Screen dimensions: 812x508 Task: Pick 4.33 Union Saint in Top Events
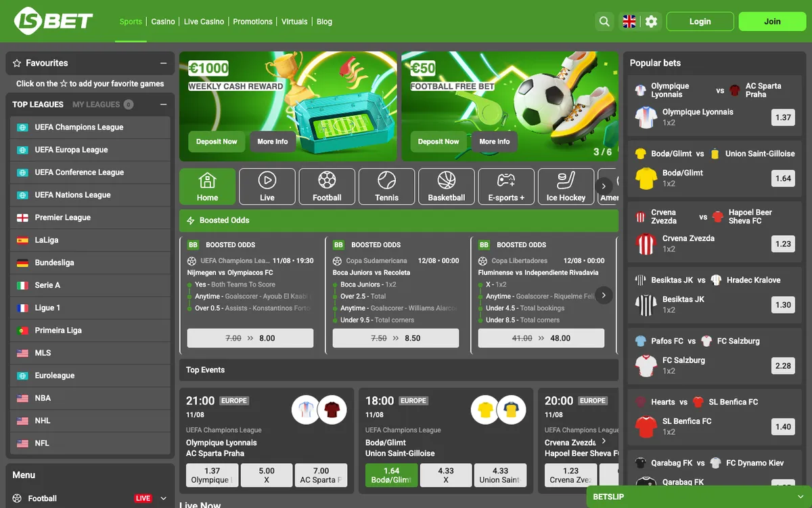coord(500,475)
